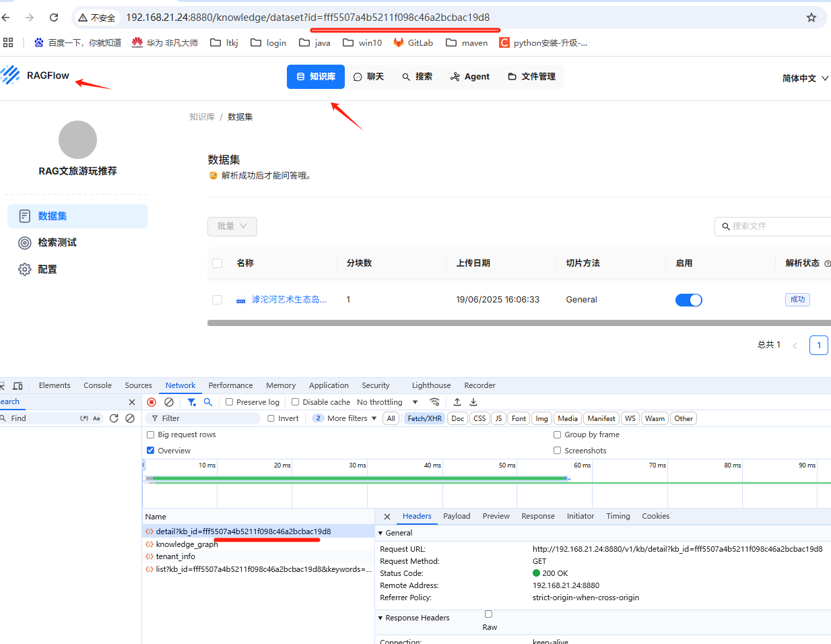Image resolution: width=831 pixels, height=644 pixels.
Task: Click the RAGFlow logo icon
Action: [10, 75]
